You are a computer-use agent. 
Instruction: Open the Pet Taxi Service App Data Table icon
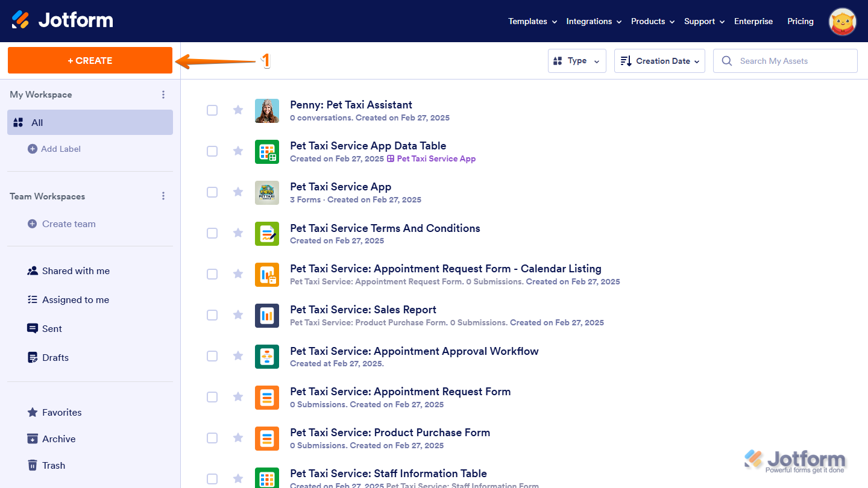point(267,152)
